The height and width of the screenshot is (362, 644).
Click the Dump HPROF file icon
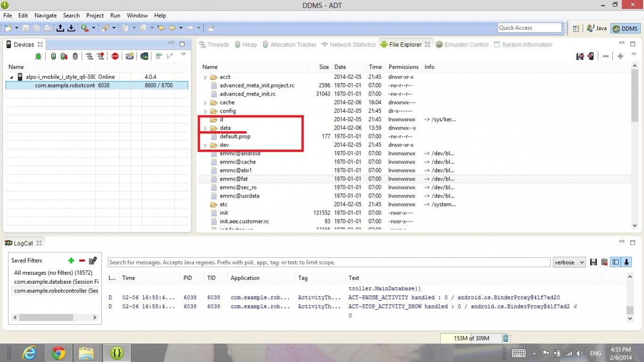pyautogui.click(x=64, y=56)
